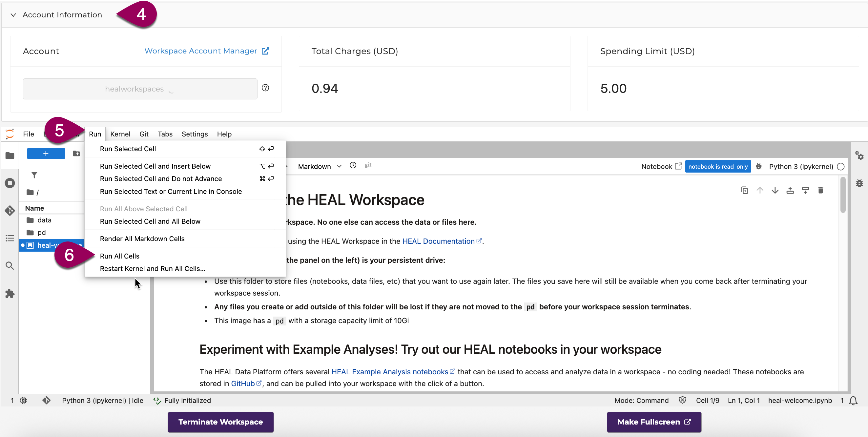
Task: Click the clock icon in notebook toolbar
Action: pyautogui.click(x=353, y=165)
